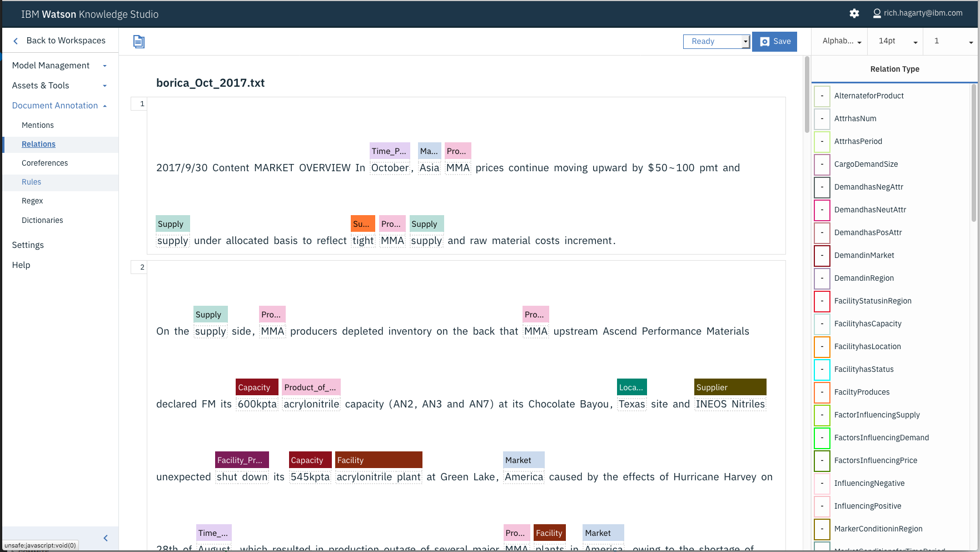Select the InfluencingNegative relation type
Image resolution: width=980 pixels, height=552 pixels.
pyautogui.click(x=869, y=484)
